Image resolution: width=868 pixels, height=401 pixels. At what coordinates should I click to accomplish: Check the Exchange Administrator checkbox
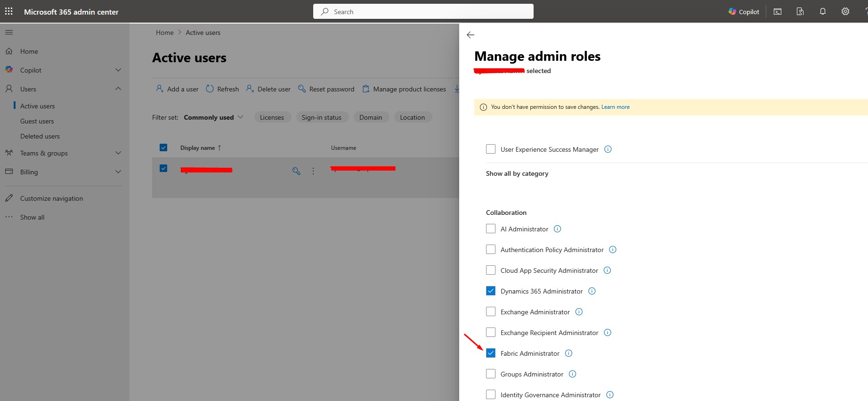(491, 312)
